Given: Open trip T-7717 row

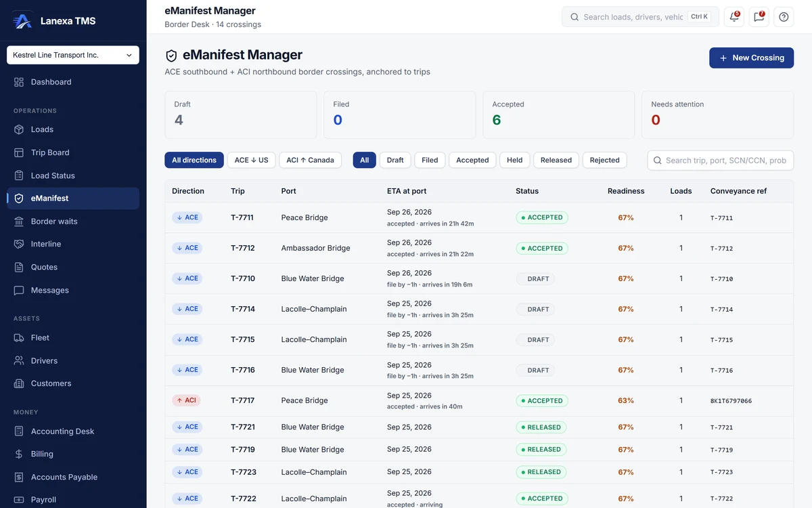Looking at the screenshot, I should point(479,401).
